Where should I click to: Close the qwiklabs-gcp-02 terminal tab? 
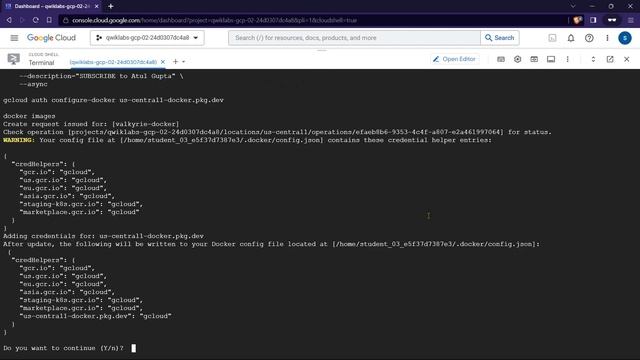[x=163, y=62]
